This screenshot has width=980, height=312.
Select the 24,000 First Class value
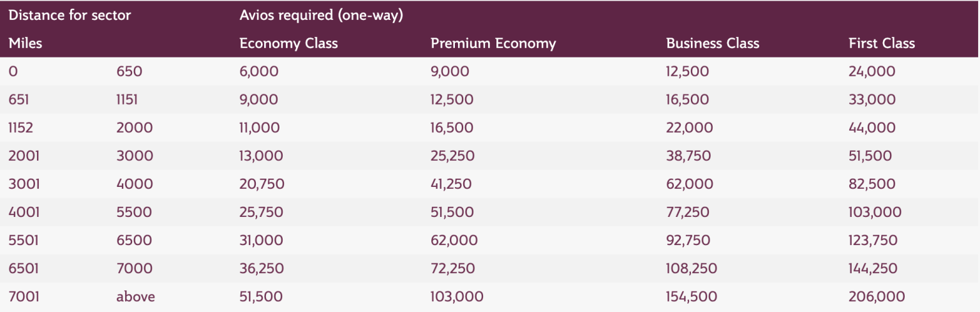click(872, 71)
